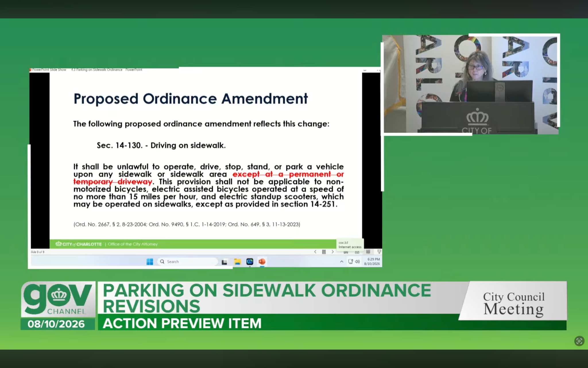Click the slideshow view icon in status bar
The width and height of the screenshot is (588, 368).
point(379,252)
